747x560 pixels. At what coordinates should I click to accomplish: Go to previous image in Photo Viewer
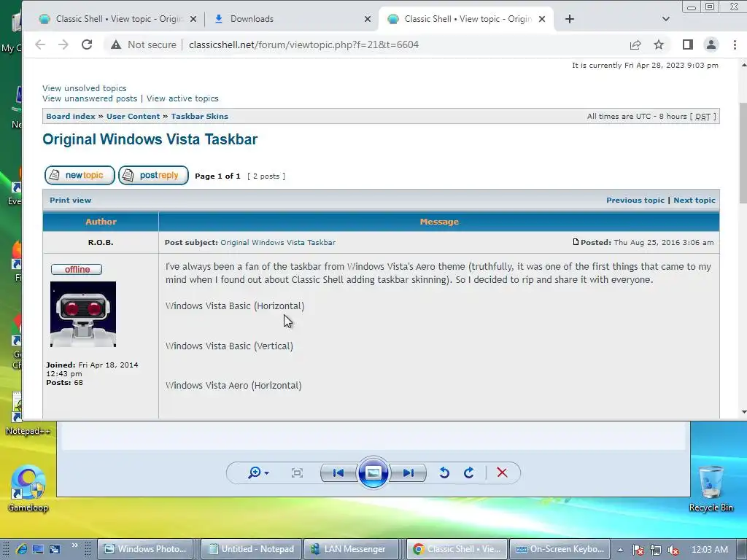(338, 472)
